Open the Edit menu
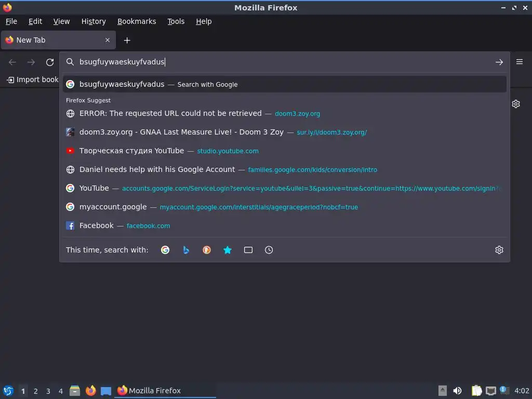Viewport: 532px width, 399px height. pos(35,21)
